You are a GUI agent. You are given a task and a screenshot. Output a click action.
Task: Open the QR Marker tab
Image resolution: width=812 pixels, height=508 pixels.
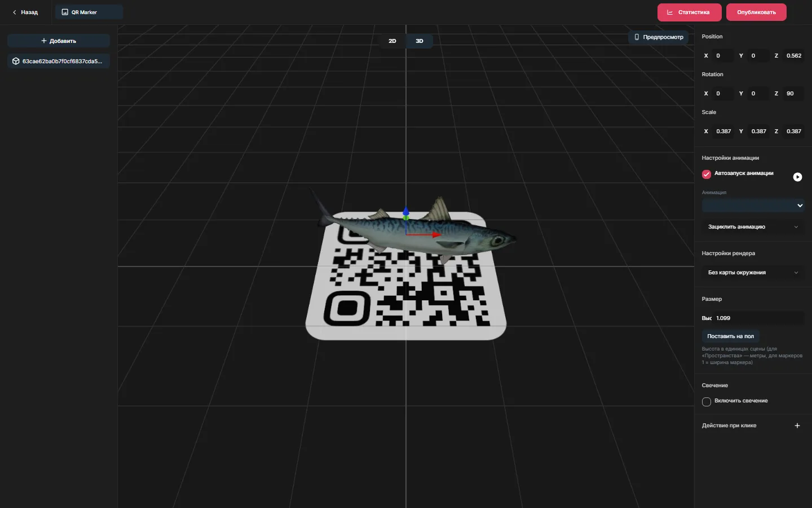click(x=89, y=12)
